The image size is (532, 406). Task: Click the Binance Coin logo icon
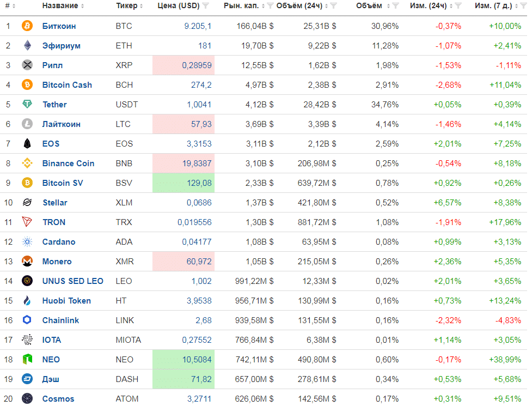[x=27, y=163]
